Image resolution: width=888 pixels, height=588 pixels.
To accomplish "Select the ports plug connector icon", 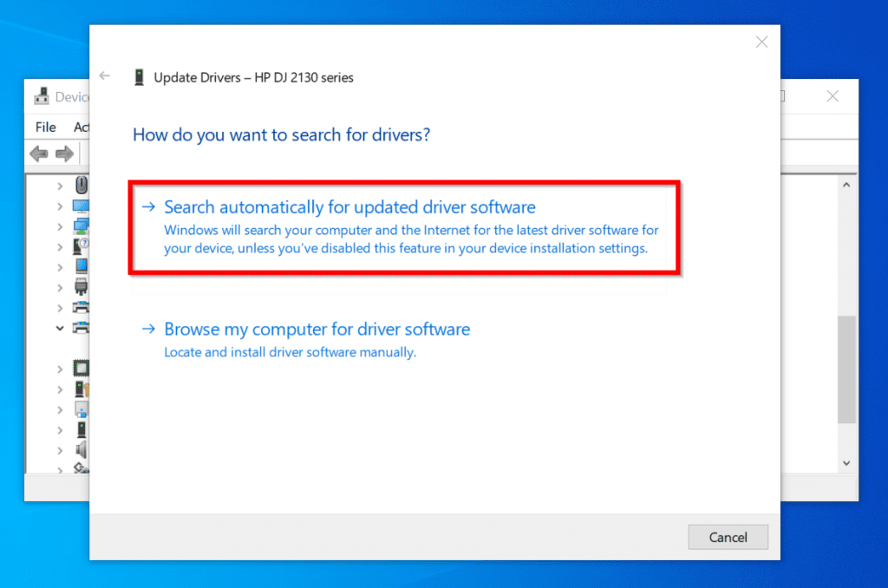I will 81,287.
